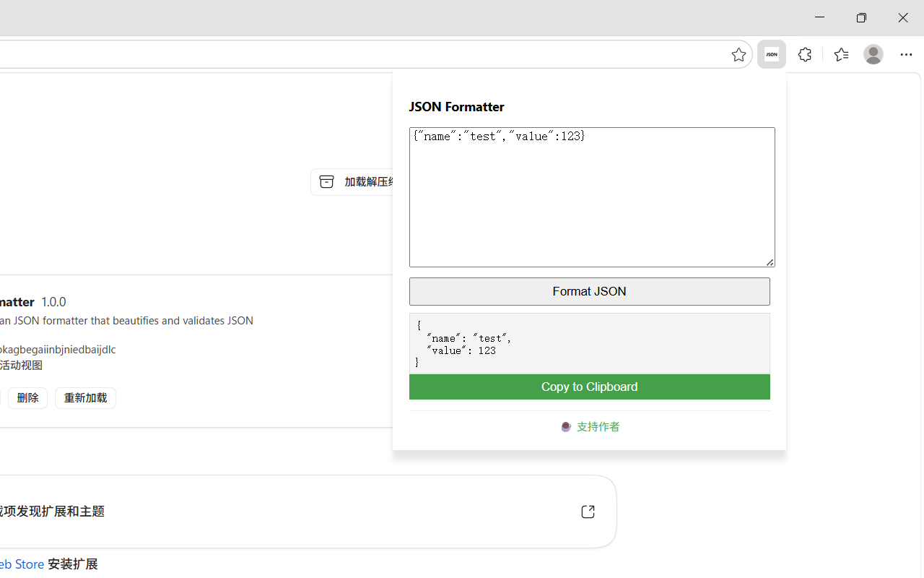The width and height of the screenshot is (924, 578).
Task: Open the Favorites list icon
Action: click(840, 54)
